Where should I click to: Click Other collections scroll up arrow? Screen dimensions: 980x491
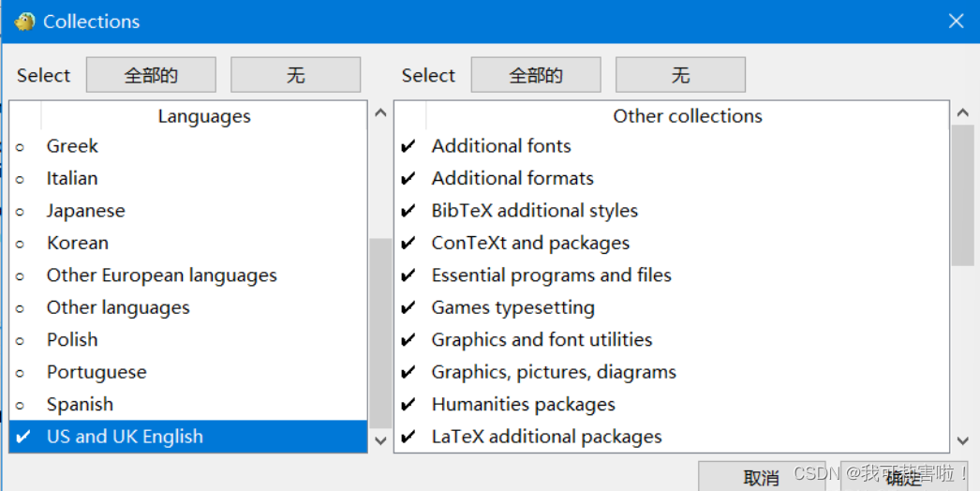tap(962, 113)
